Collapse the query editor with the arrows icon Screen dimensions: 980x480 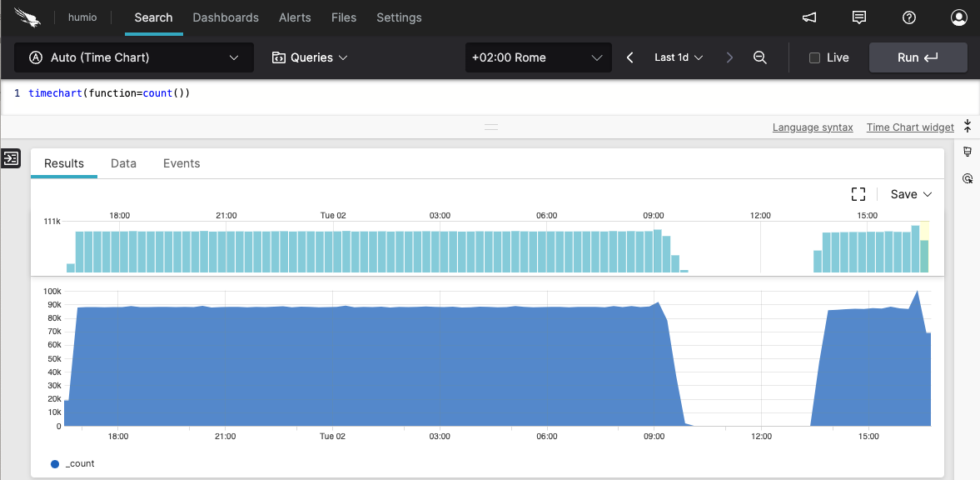coord(967,125)
